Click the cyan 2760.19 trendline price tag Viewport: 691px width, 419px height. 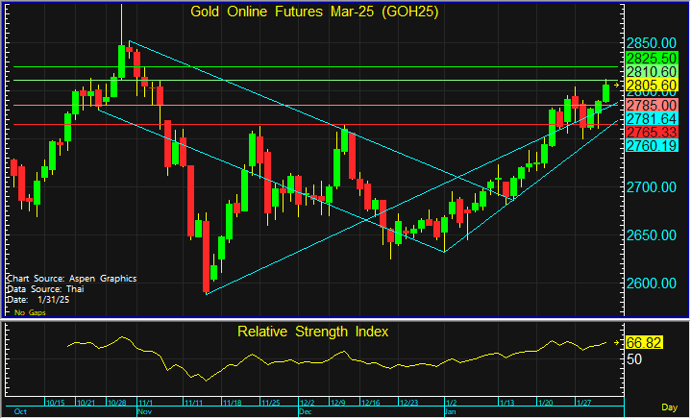point(652,146)
